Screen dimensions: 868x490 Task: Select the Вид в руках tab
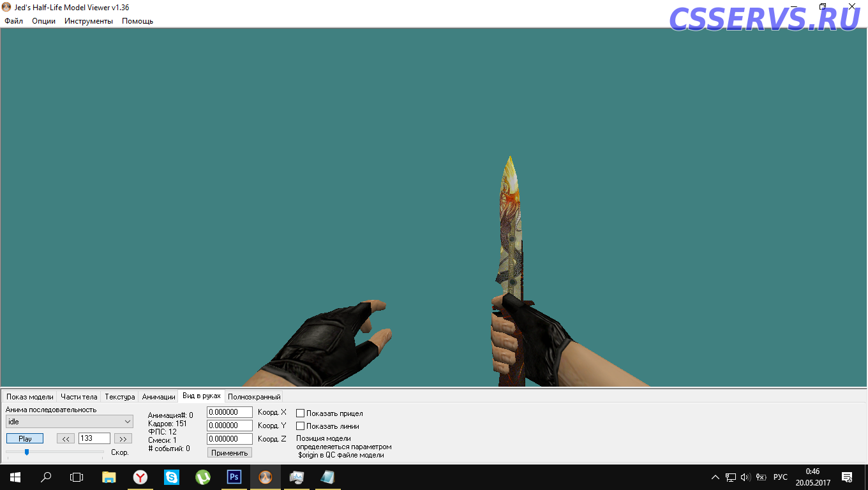[x=202, y=396]
